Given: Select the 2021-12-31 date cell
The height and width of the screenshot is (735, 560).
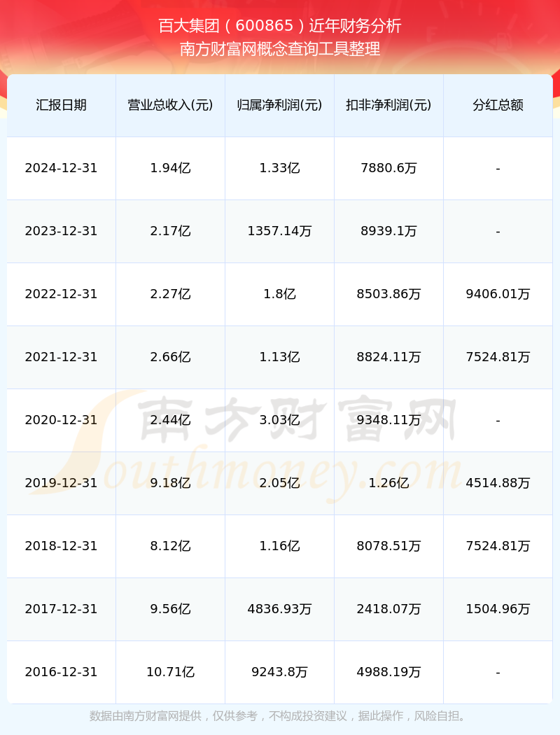Looking at the screenshot, I should (62, 357).
